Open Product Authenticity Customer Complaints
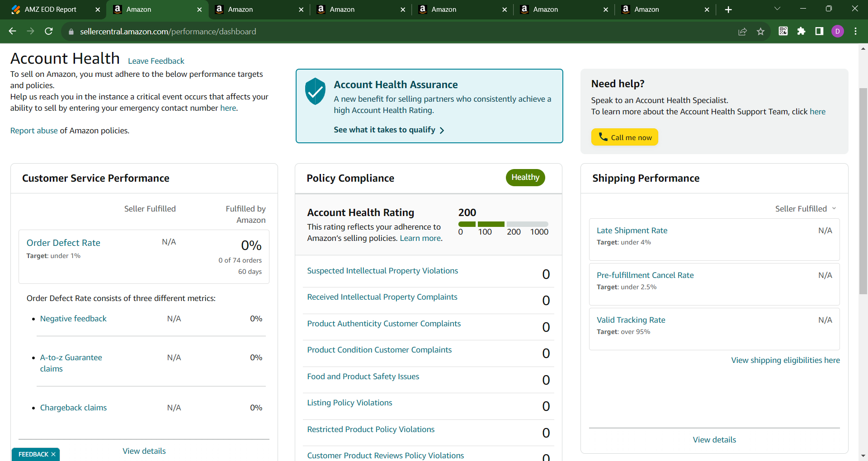The image size is (868, 461). pos(384,324)
